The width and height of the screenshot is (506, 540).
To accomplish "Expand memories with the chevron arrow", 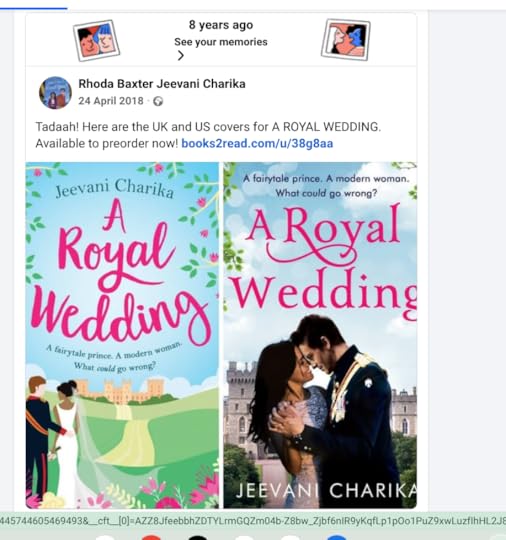I will [x=180, y=55].
